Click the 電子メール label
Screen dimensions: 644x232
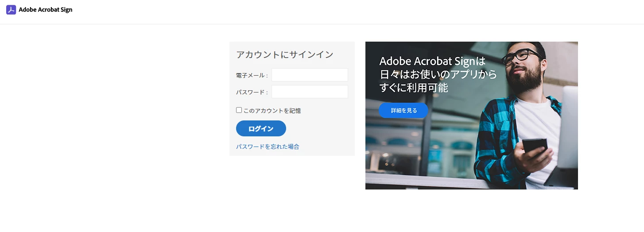pyautogui.click(x=252, y=75)
